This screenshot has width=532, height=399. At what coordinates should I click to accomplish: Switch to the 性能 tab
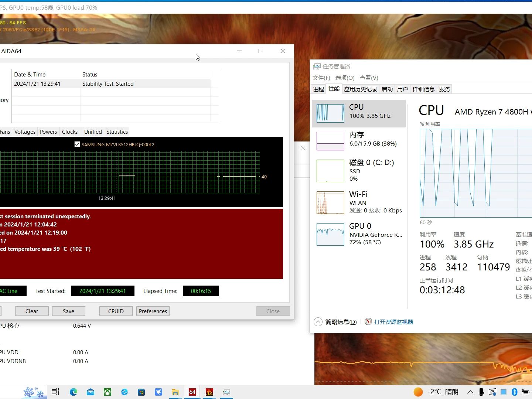click(x=334, y=89)
